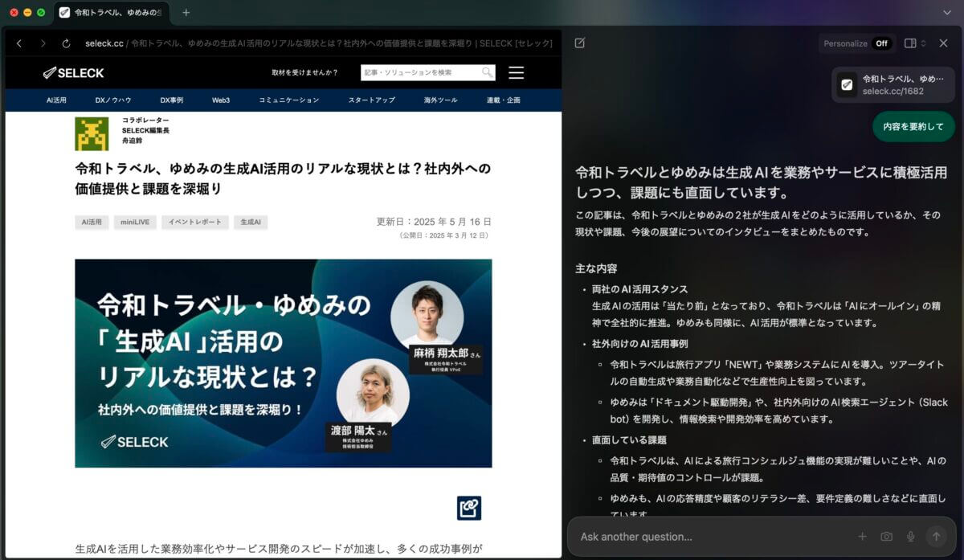Select the 令和トラベル browser tab
The image size is (964, 560).
110,13
